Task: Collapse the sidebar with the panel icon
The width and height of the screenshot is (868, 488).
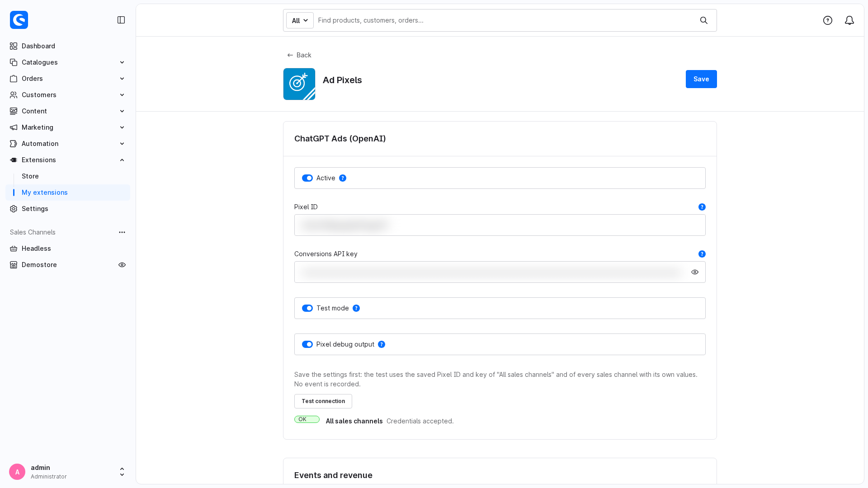Action: click(x=121, y=20)
